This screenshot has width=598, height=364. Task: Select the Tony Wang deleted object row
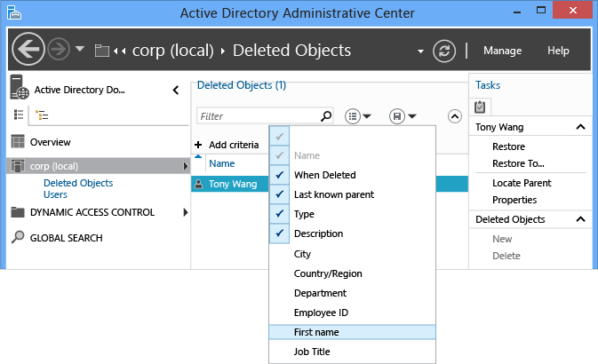pyautogui.click(x=230, y=184)
